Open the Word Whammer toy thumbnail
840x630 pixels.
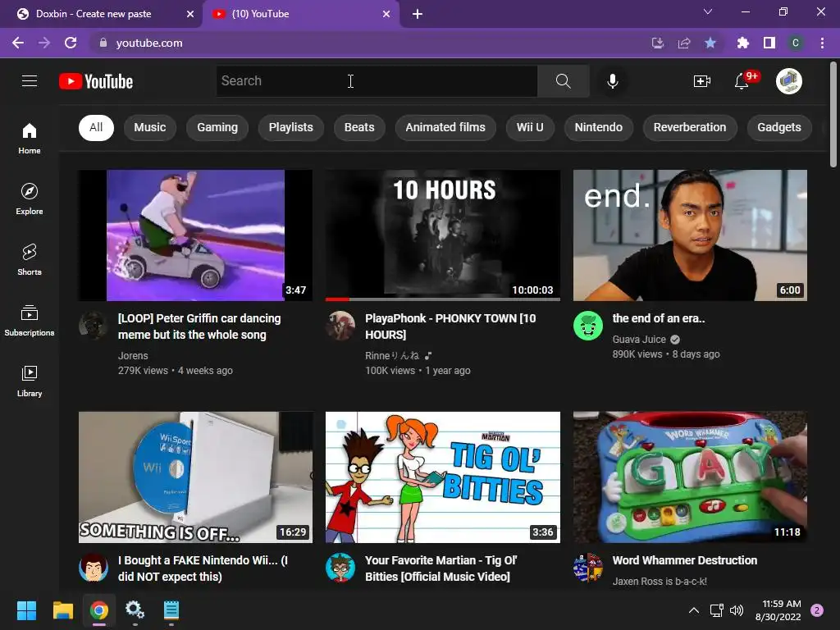click(690, 477)
